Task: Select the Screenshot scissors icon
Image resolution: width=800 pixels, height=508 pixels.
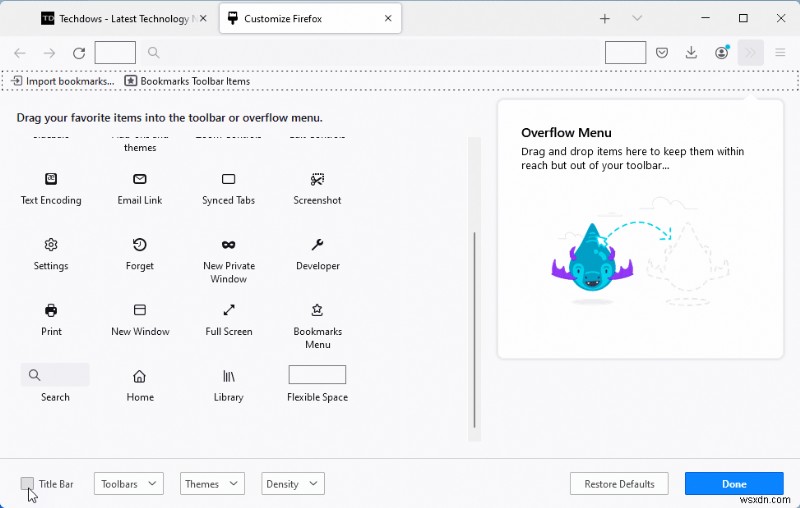Action: click(317, 179)
